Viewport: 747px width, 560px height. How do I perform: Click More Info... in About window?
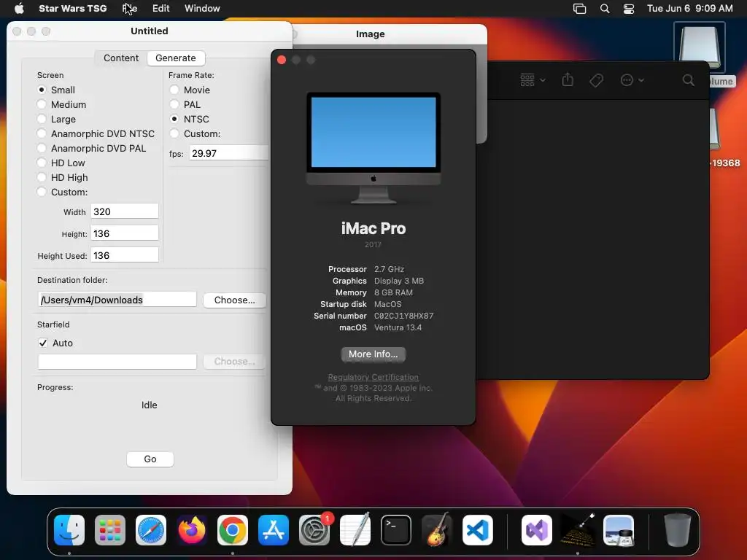coord(373,354)
